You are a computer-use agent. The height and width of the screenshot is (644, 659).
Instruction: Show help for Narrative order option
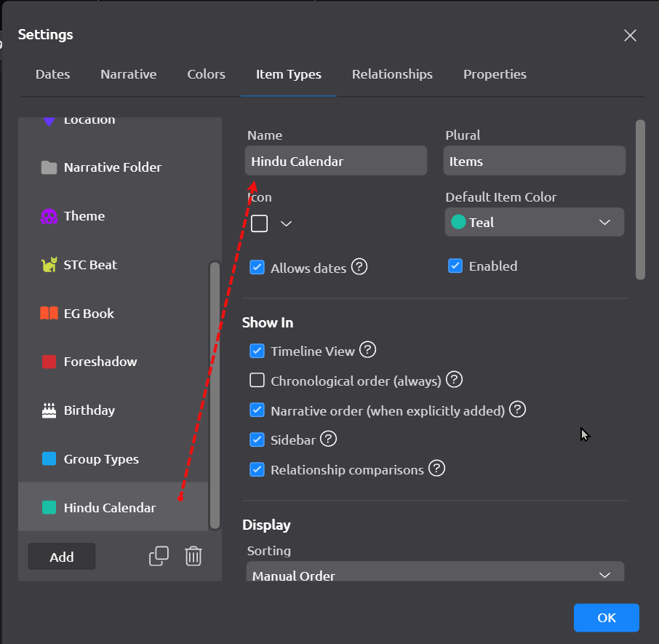(x=517, y=410)
